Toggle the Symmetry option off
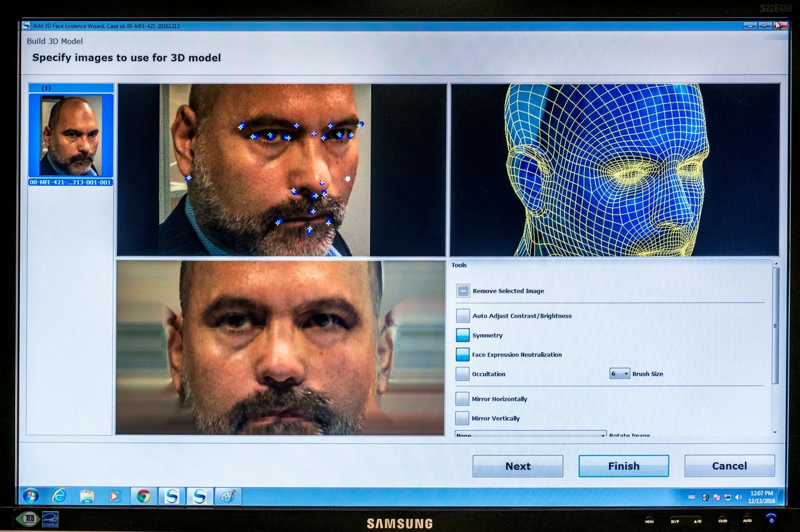This screenshot has height=532, width=800. point(463,335)
